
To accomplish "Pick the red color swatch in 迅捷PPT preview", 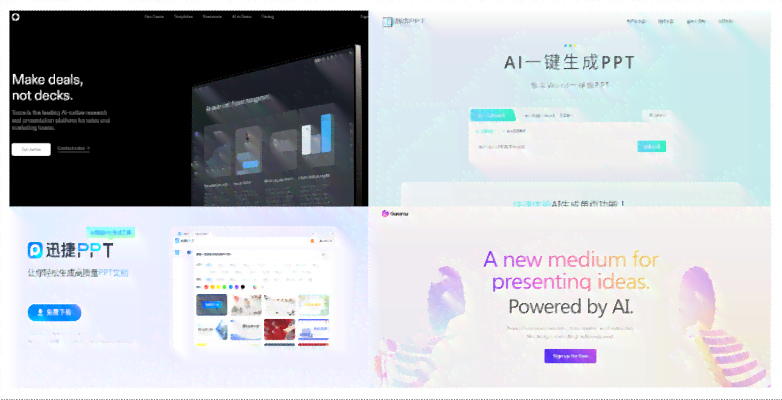I will click(206, 287).
